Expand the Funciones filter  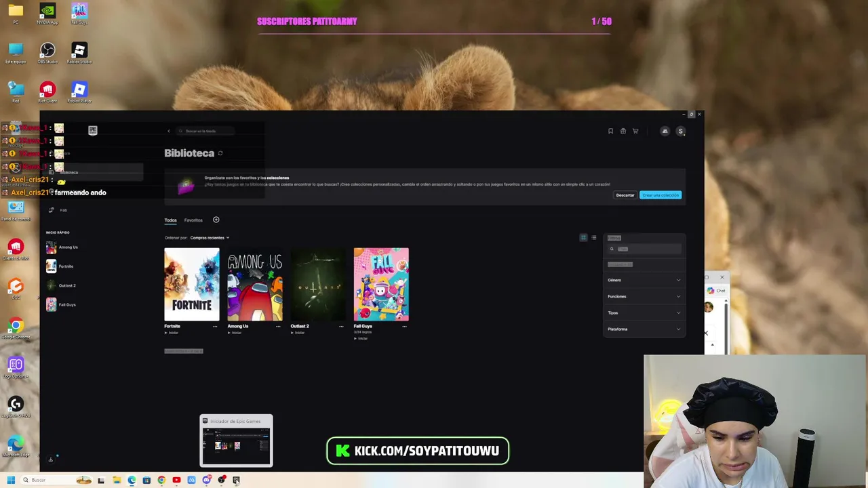point(644,296)
